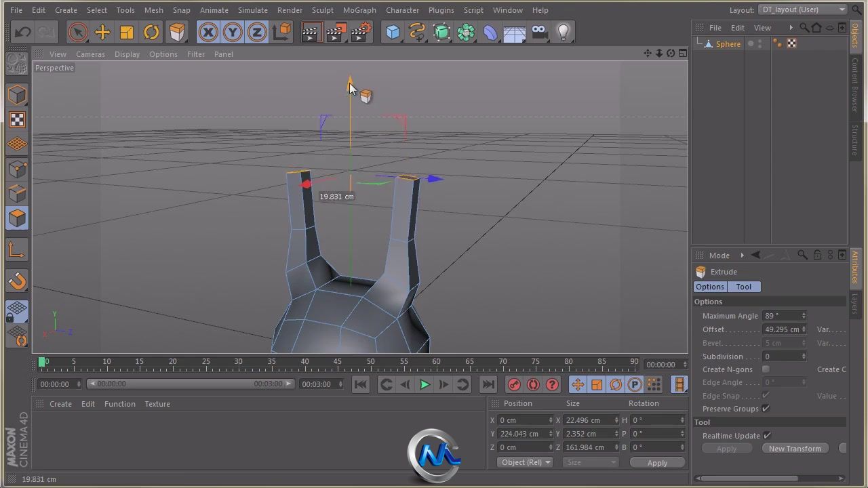
Task: Add a floor/environment object
Action: click(515, 32)
